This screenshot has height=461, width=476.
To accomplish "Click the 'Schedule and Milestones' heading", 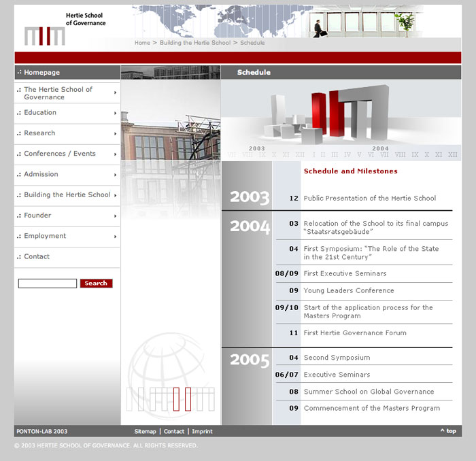I will tap(351, 171).
